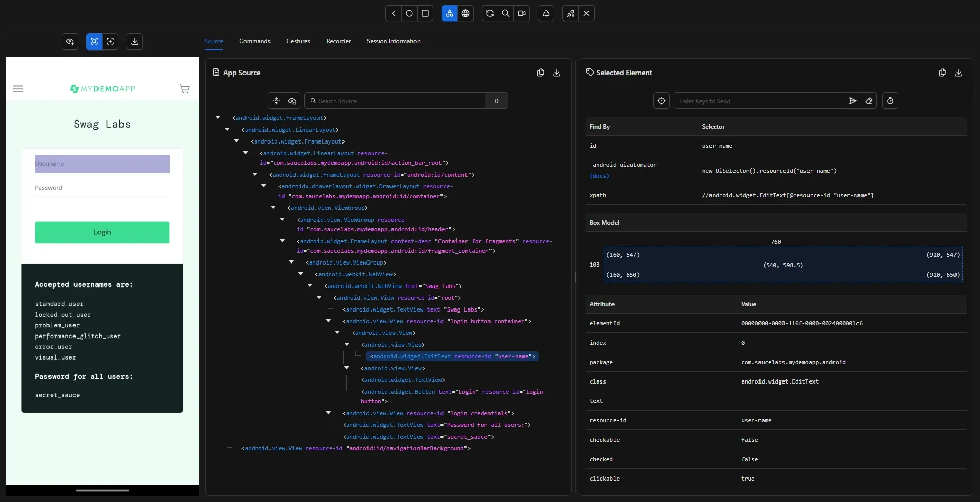Click the green Login button in app

tap(102, 232)
